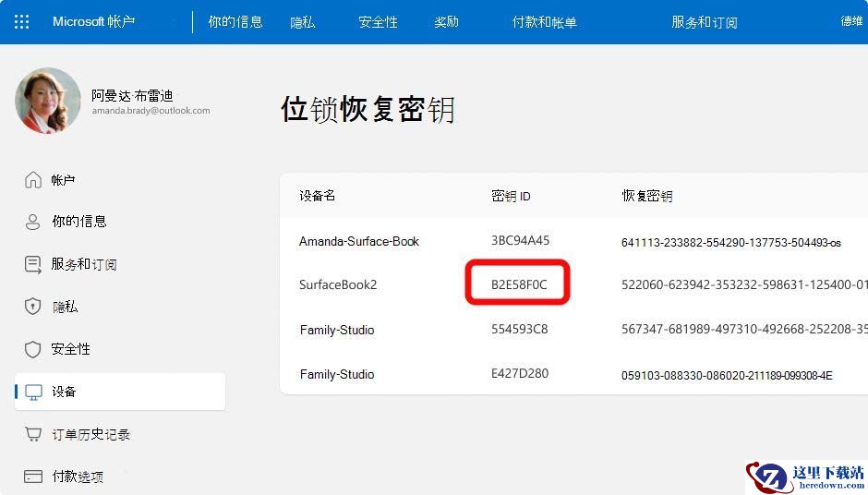Viewport: 868px width, 495px height.
Task: Click the profile photo of 阿曼达·布雷迪
Action: point(48,101)
